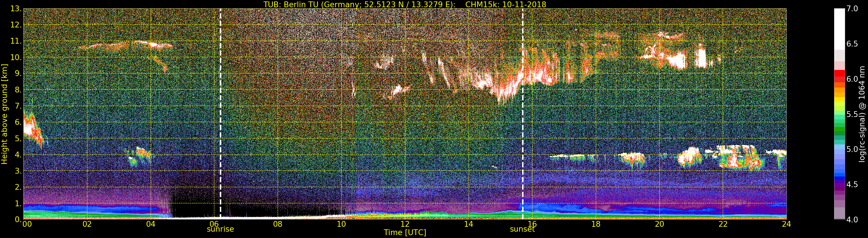The width and height of the screenshot is (868, 238).
Task: Click height axis tick label '12.'
Action: point(16,25)
